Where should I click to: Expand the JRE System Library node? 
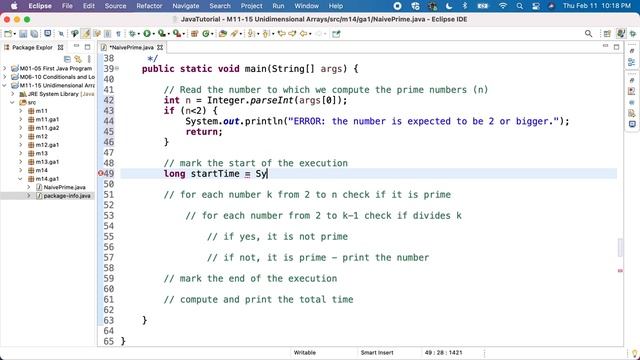pyautogui.click(x=13, y=94)
